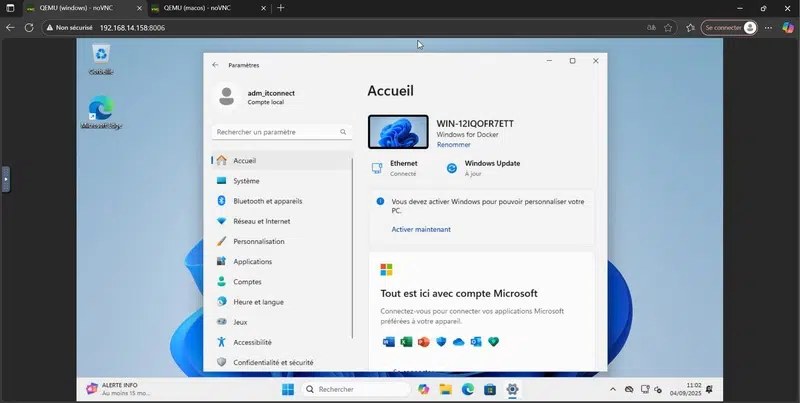Open Personnalisation settings
The image size is (800, 403).
tap(258, 241)
